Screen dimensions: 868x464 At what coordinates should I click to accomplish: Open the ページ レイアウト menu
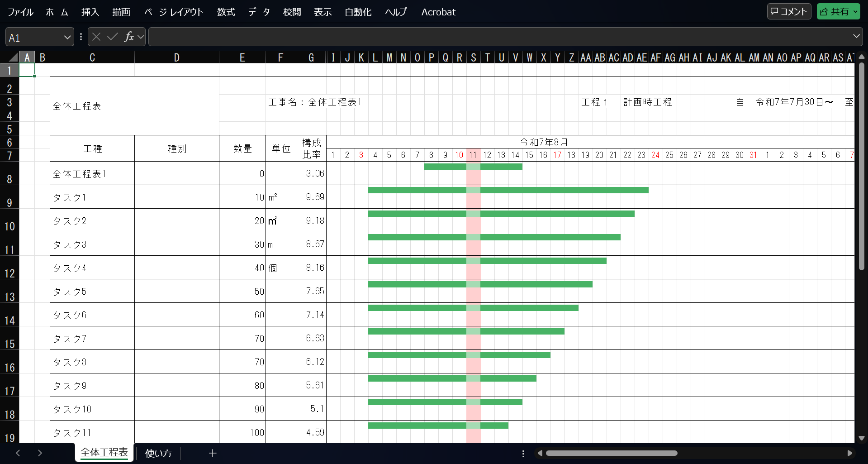(173, 12)
